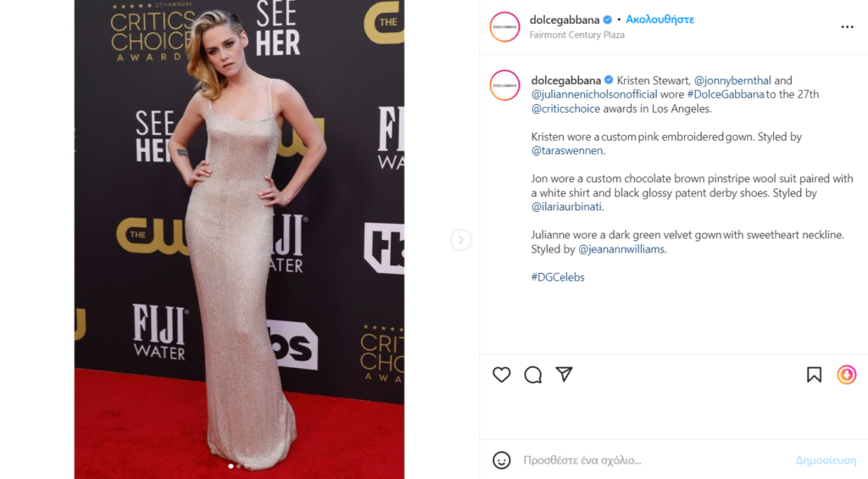Open the emoji picker smiley icon
This screenshot has height=479, width=868.
click(502, 460)
